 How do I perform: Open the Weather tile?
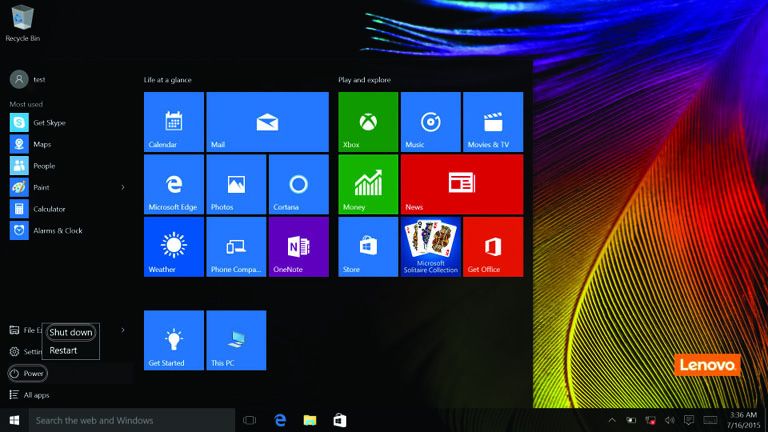[x=174, y=247]
